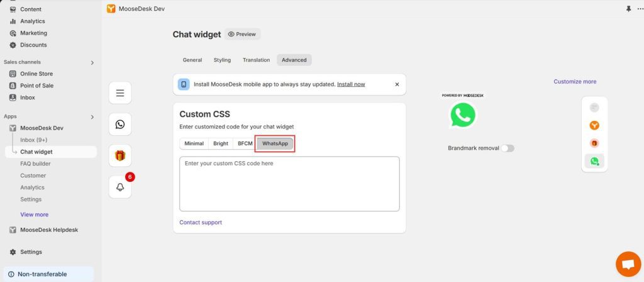Open notifications bell with badge 6
This screenshot has width=644, height=282.
(x=120, y=187)
